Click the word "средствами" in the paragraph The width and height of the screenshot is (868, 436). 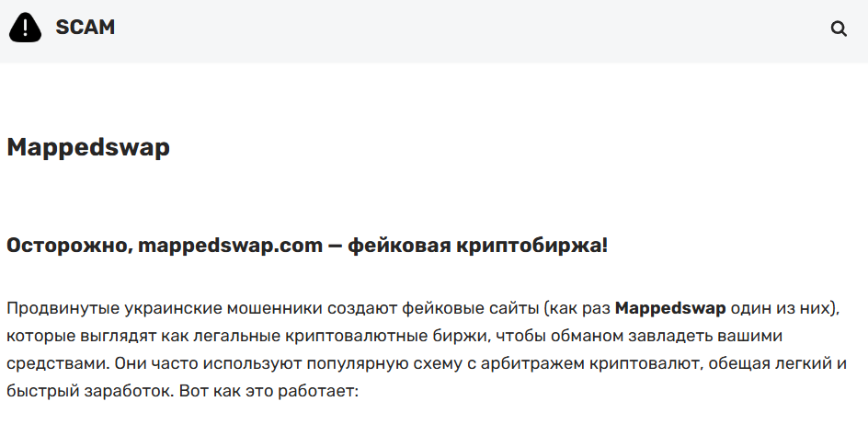(49, 362)
